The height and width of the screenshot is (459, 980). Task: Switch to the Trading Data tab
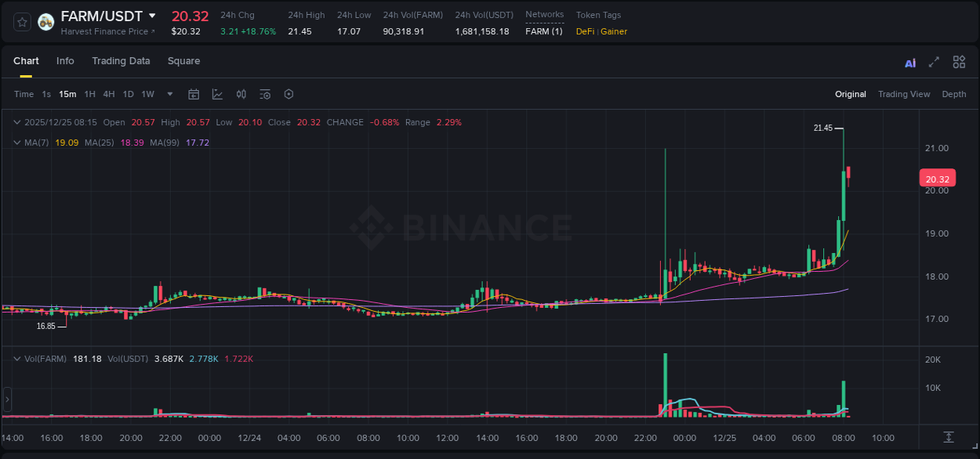tap(121, 61)
